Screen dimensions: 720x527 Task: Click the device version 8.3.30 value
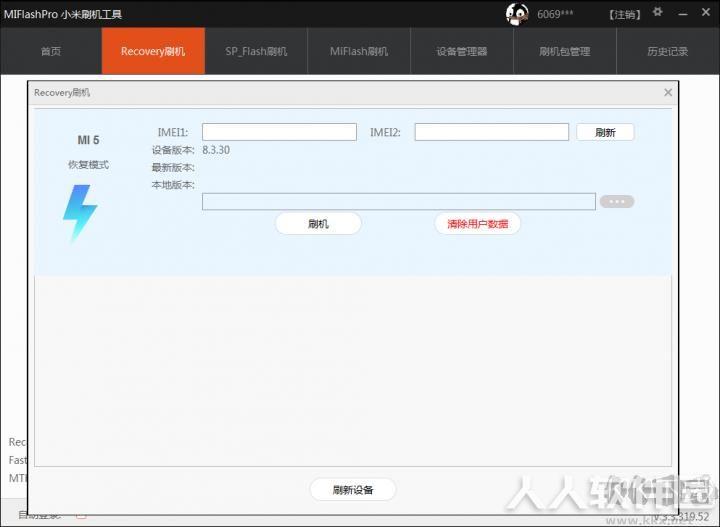tap(216, 150)
